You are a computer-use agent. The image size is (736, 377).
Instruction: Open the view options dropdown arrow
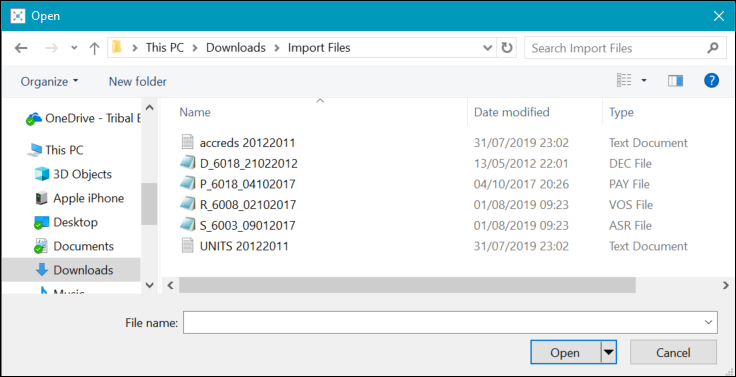[644, 81]
